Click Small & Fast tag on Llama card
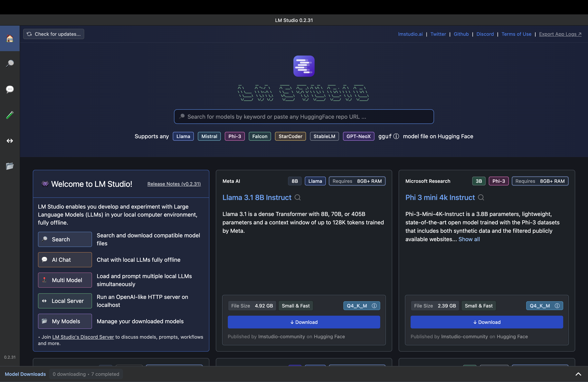 (296, 306)
